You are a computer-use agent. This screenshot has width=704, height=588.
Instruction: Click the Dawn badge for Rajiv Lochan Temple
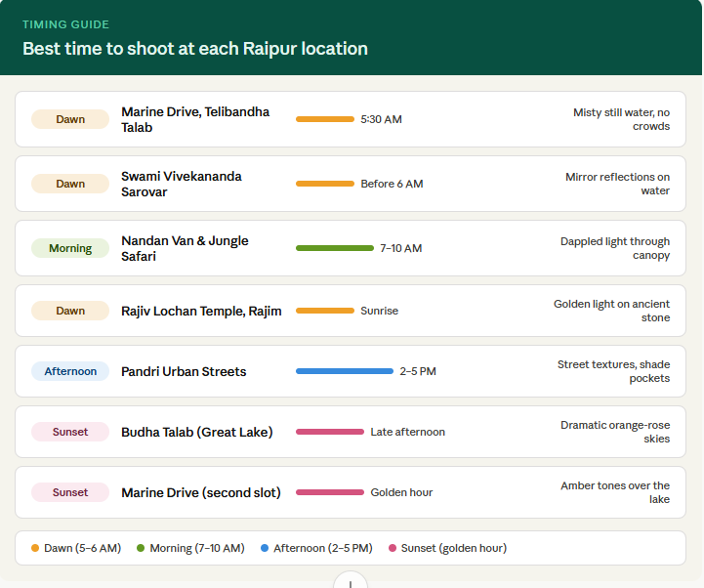click(x=70, y=311)
